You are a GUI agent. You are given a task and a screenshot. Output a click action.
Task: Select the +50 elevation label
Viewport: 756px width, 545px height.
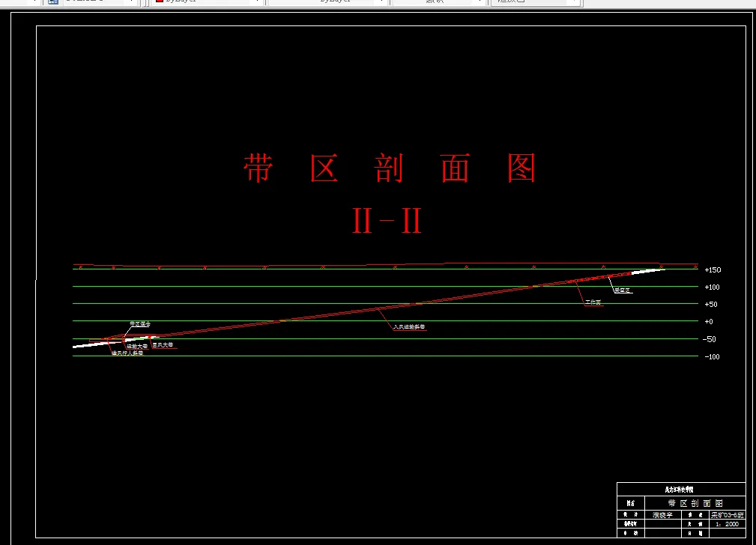[x=711, y=305]
